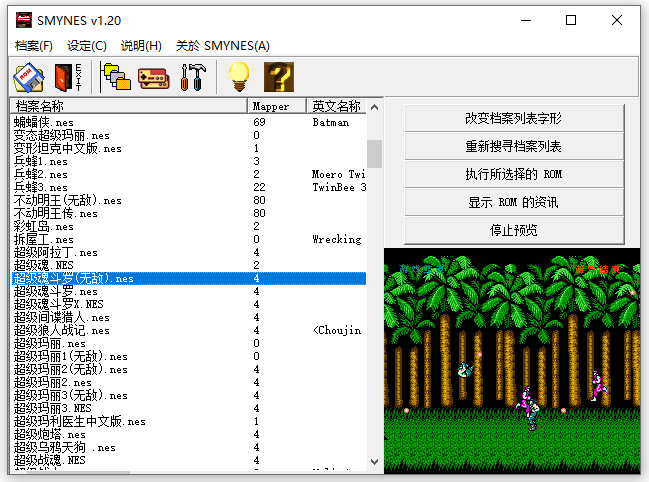The image size is (649, 482).
Task: Click the 改变档案列表字形 button
Action: [x=514, y=118]
